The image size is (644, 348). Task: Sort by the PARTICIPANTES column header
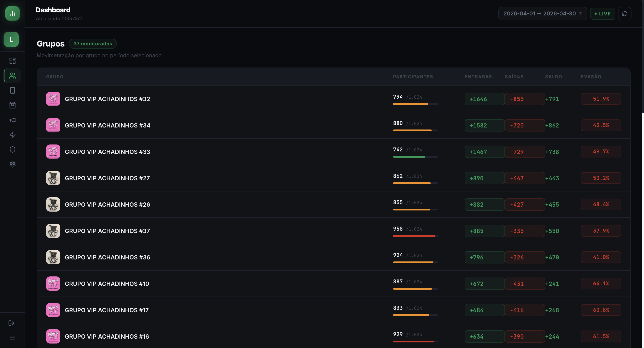[x=413, y=77]
